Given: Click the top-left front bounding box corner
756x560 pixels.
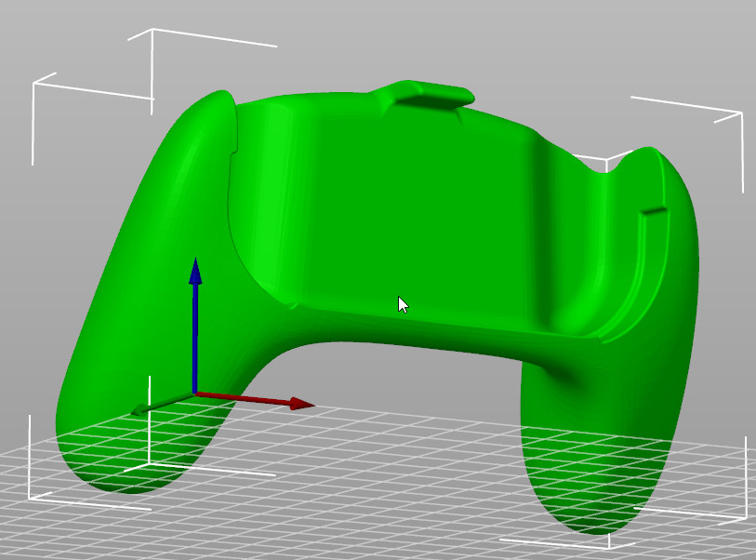Looking at the screenshot, I should (34, 84).
